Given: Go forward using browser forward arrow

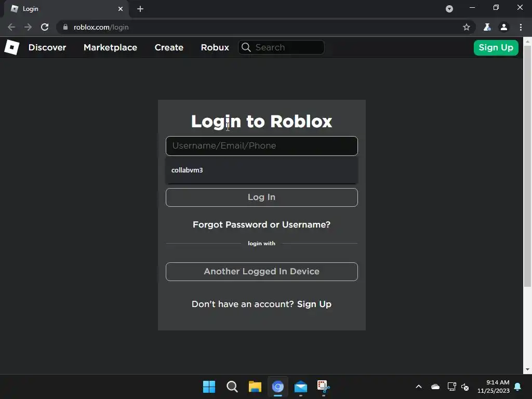Looking at the screenshot, I should (28, 27).
